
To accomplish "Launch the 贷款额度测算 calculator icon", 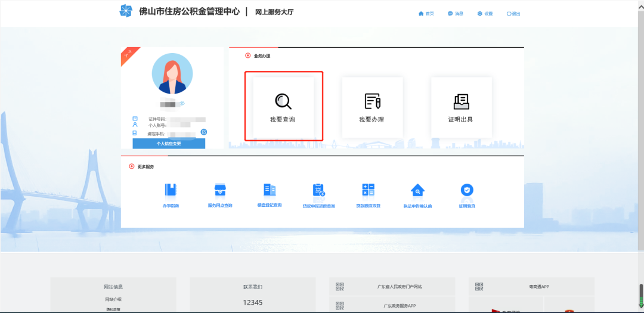I will (368, 190).
